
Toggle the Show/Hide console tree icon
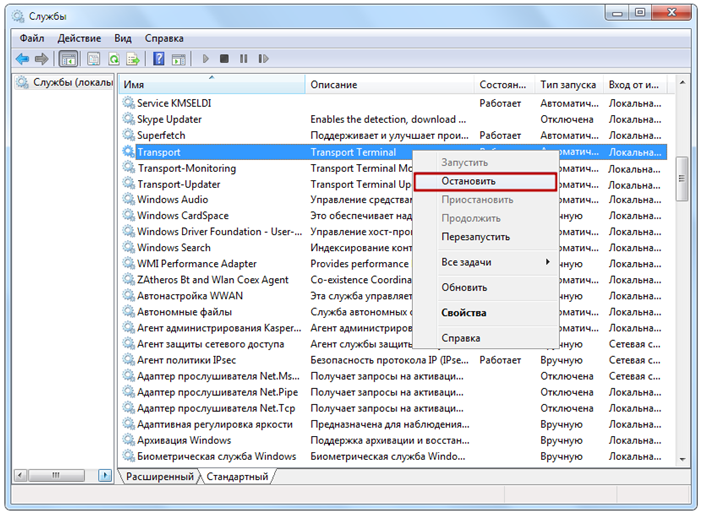(x=68, y=59)
